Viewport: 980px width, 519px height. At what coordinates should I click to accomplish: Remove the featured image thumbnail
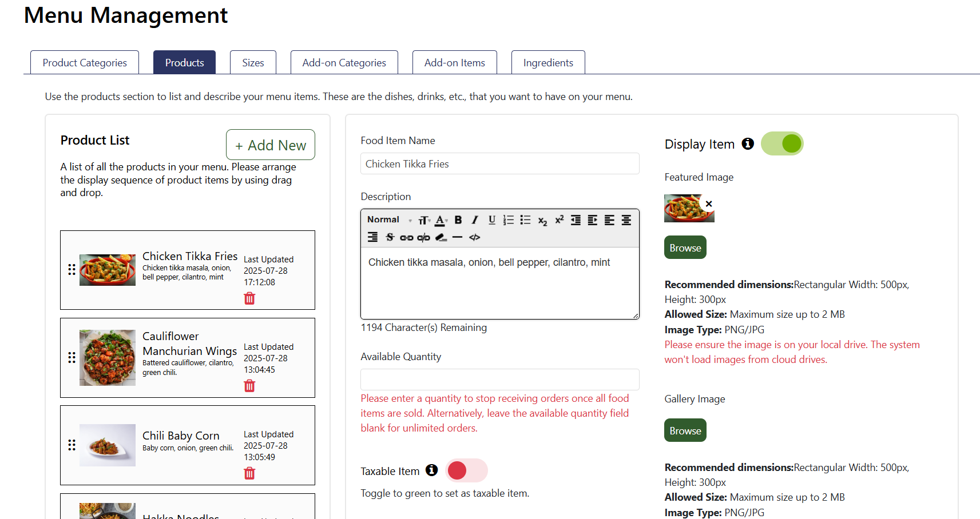pyautogui.click(x=709, y=203)
